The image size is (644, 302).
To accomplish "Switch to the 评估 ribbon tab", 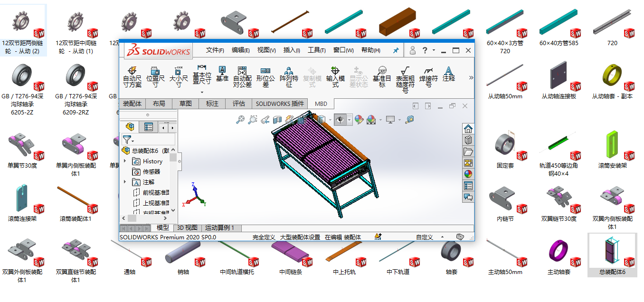I will 239,104.
